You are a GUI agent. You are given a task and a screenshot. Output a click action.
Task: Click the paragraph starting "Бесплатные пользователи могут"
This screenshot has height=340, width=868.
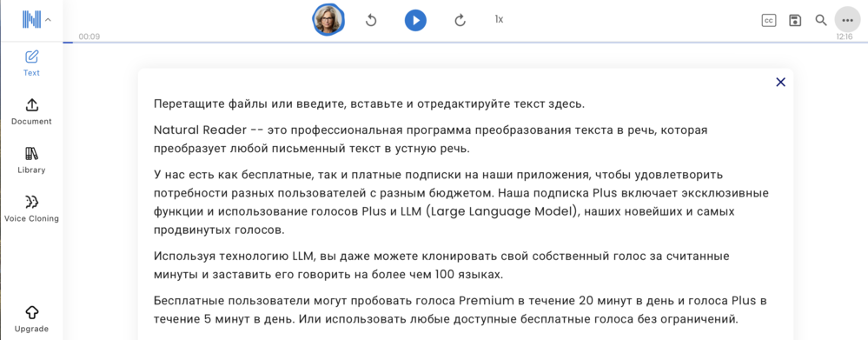[461, 310]
